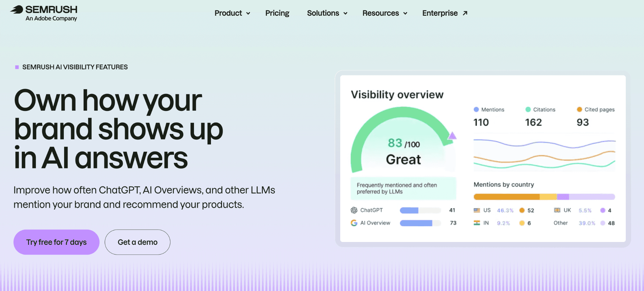Click the India flag icon
644x291 pixels.
[477, 223]
